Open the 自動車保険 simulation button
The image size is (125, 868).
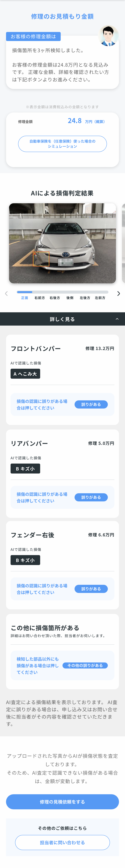pos(62,144)
